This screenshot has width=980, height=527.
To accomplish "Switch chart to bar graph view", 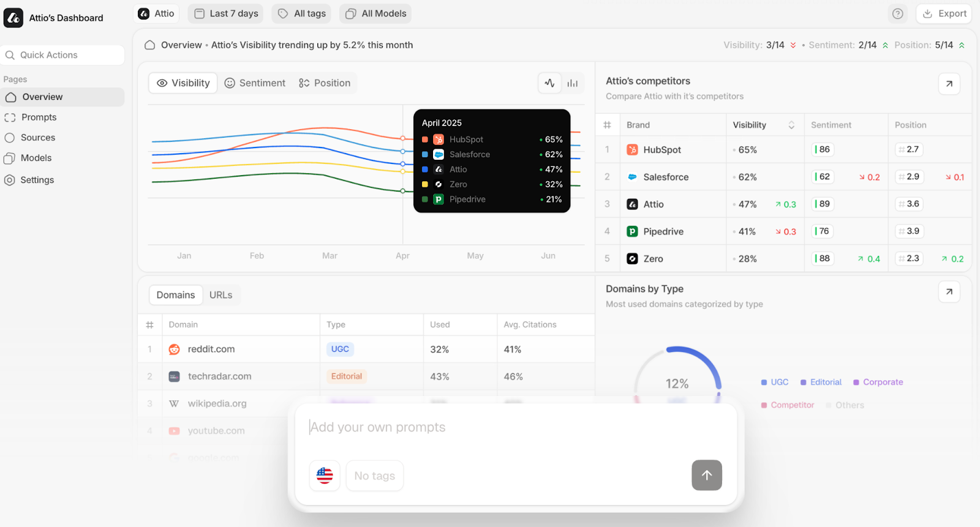I will pyautogui.click(x=573, y=83).
